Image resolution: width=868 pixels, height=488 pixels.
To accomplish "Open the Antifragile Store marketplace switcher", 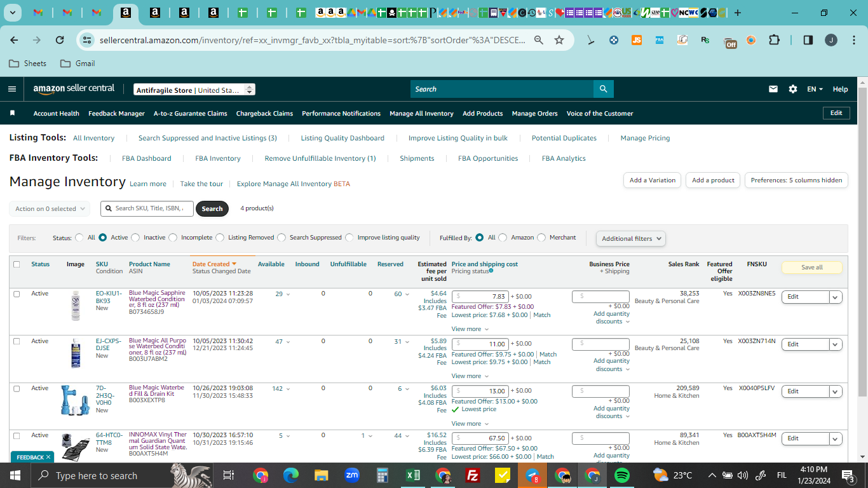I will point(194,90).
